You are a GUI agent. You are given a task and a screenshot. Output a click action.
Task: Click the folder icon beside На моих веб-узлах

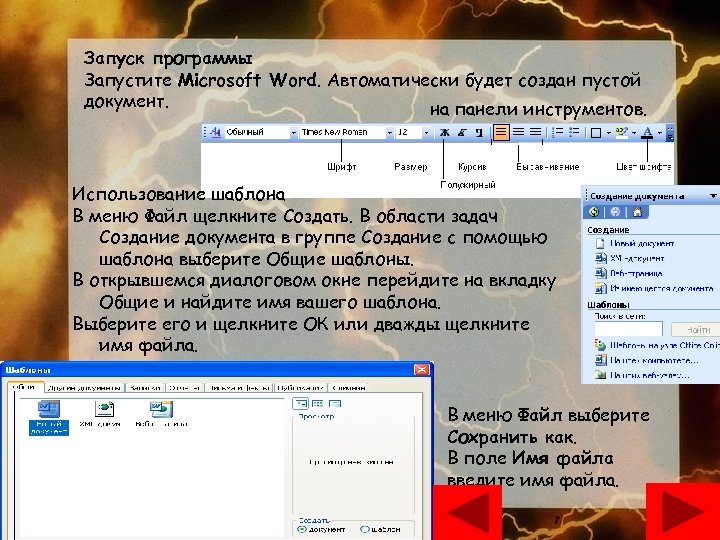[x=601, y=375]
